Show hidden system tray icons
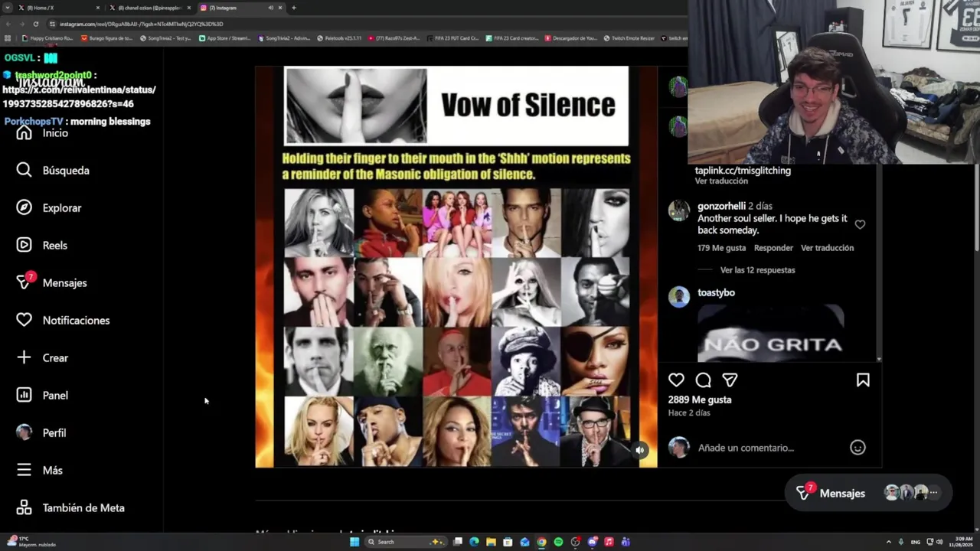980x551 pixels. (x=888, y=542)
